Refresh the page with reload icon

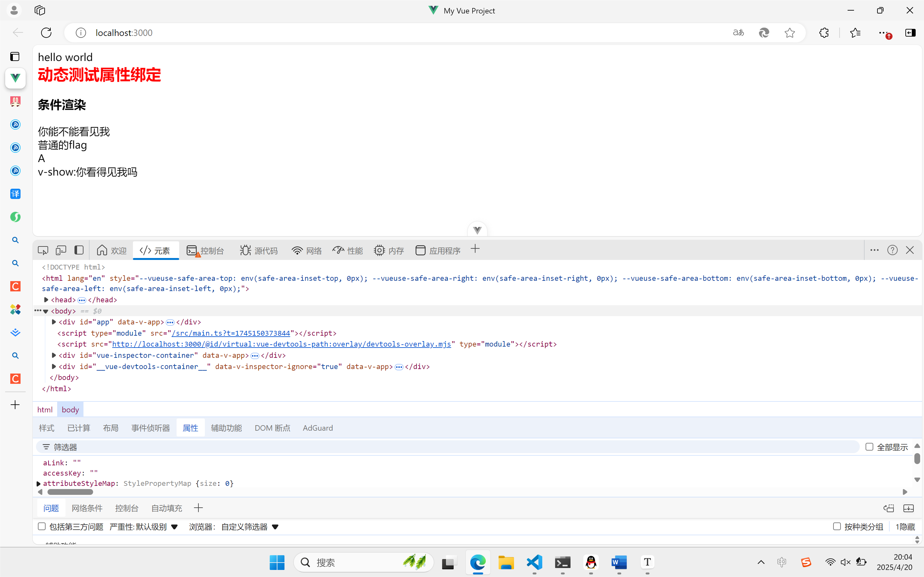(x=46, y=33)
